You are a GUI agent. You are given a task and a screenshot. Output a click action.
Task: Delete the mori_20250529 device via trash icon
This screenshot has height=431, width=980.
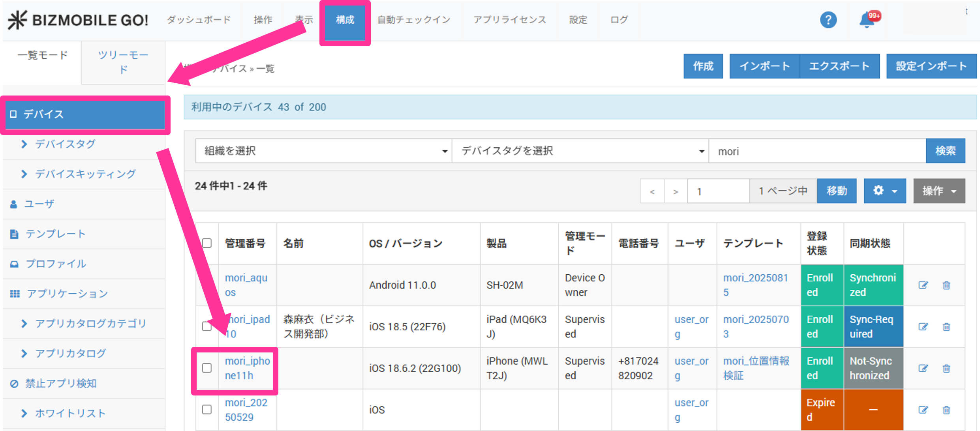coord(946,410)
